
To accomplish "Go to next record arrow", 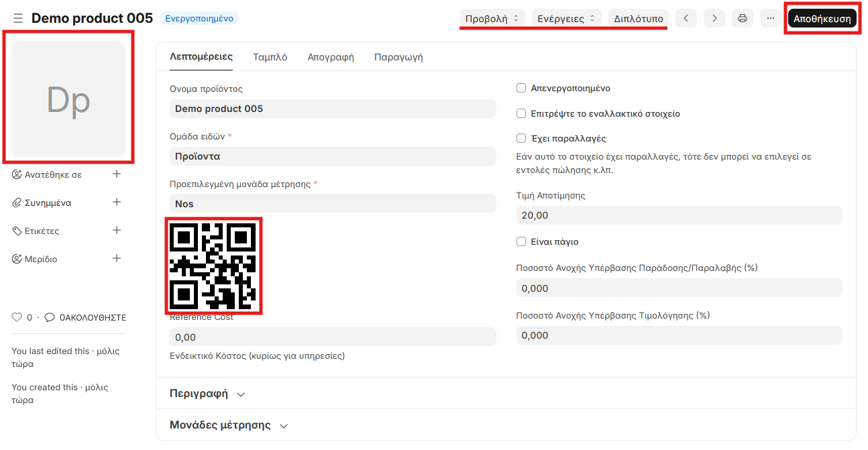I will coord(714,19).
